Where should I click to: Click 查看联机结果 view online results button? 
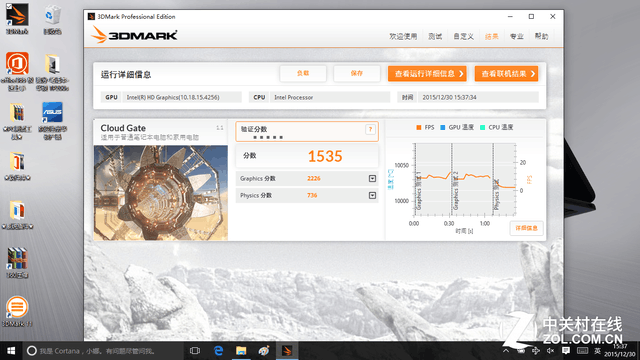click(x=506, y=73)
